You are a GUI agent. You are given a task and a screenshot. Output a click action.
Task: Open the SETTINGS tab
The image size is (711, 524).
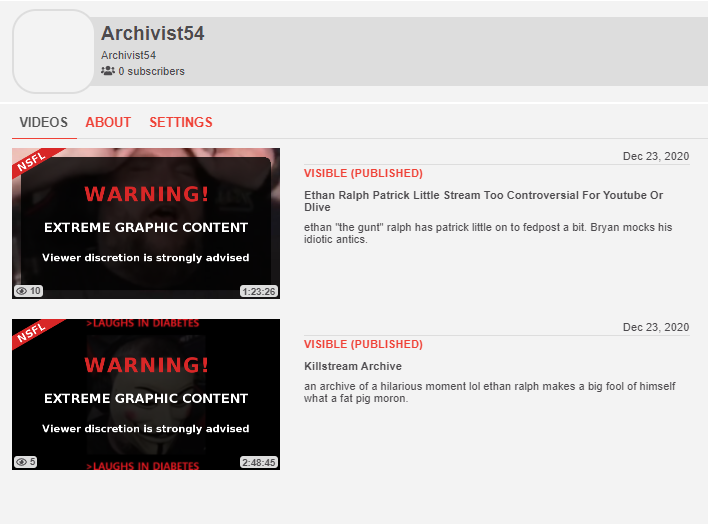pyautogui.click(x=181, y=122)
